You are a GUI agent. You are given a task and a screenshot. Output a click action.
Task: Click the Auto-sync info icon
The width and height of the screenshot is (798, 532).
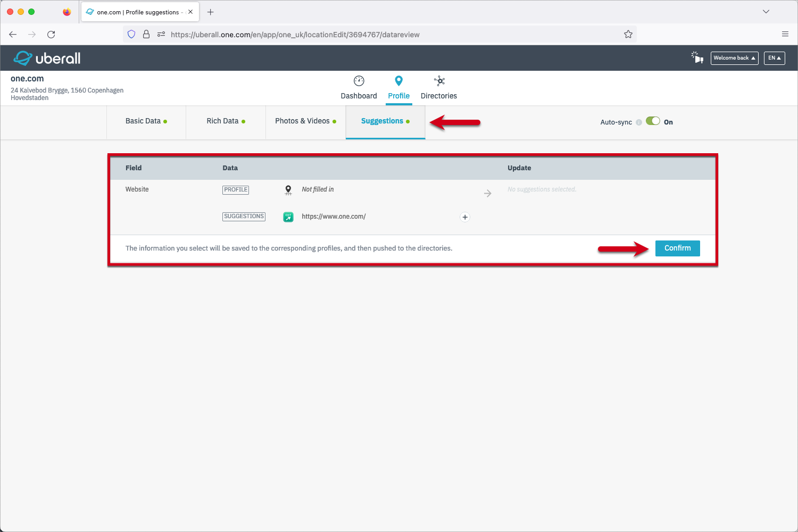coord(639,122)
